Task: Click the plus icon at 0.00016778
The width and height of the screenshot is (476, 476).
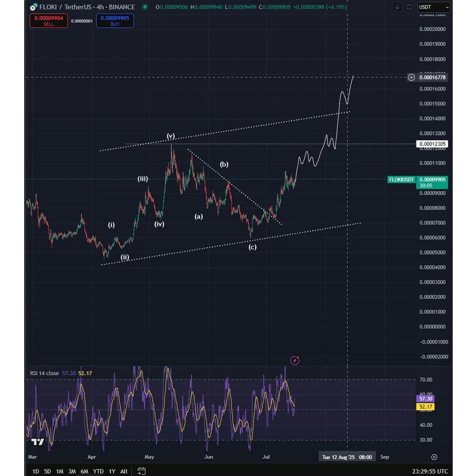Action: [x=411, y=78]
